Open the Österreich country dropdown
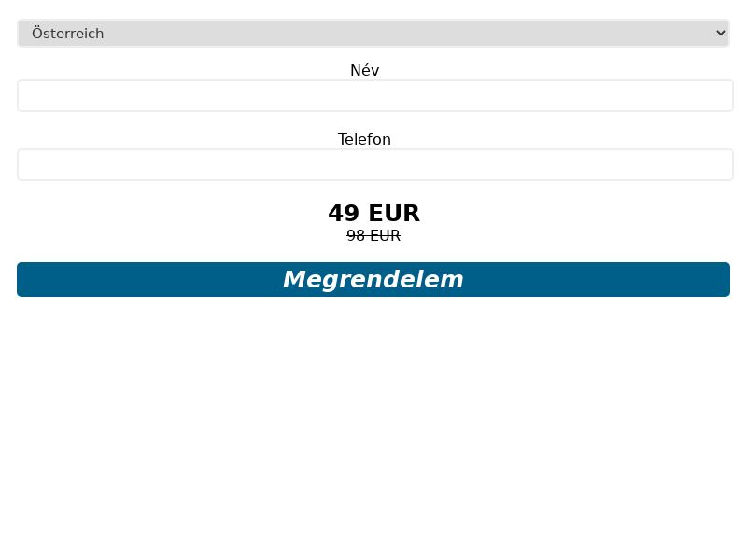Viewport: 747px width, 560px height. (x=373, y=33)
